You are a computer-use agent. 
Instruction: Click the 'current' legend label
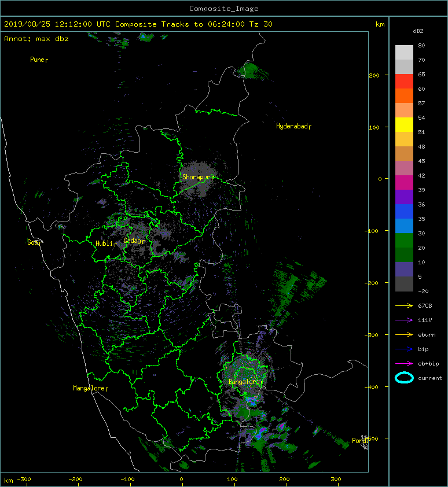coord(430,378)
